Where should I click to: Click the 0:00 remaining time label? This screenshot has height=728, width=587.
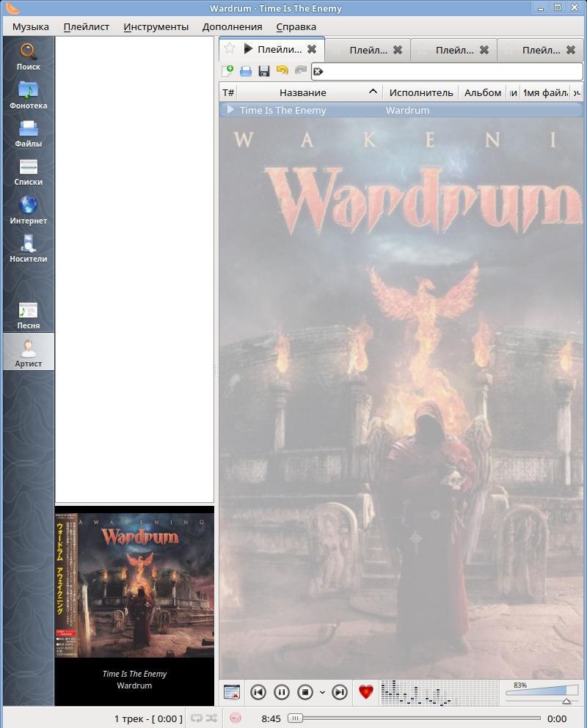point(557,718)
